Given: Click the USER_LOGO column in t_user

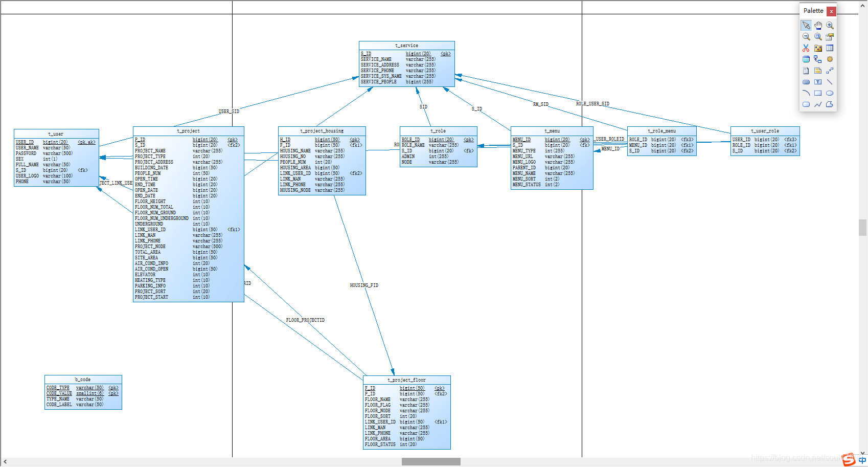Looking at the screenshot, I should [x=56, y=176].
